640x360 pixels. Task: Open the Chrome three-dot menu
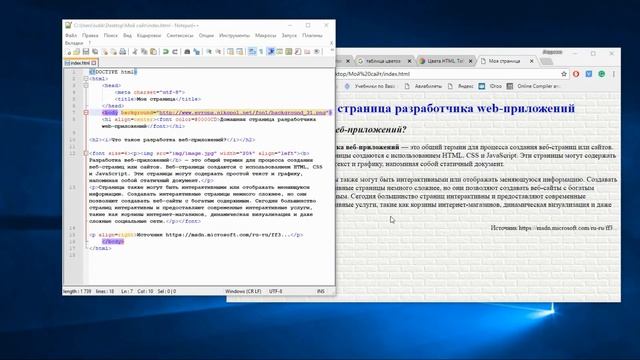613,74
